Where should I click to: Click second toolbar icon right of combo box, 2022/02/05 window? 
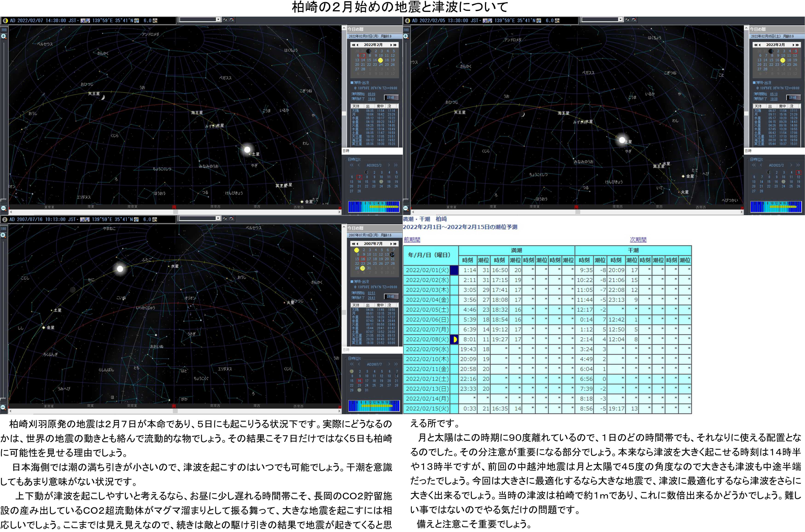pyautogui.click(x=634, y=20)
